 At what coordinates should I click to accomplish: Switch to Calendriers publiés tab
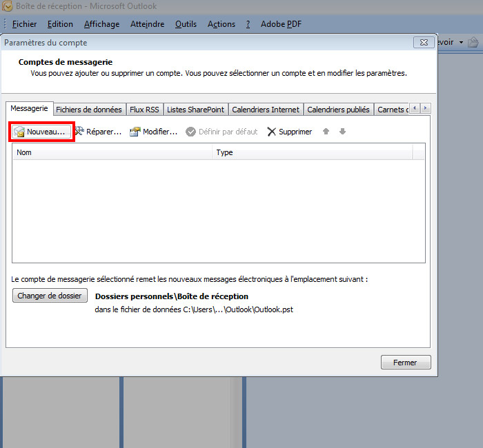point(338,110)
